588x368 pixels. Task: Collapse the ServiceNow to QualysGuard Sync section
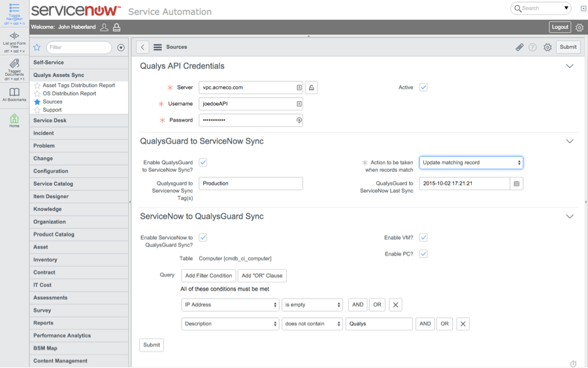[570, 216]
